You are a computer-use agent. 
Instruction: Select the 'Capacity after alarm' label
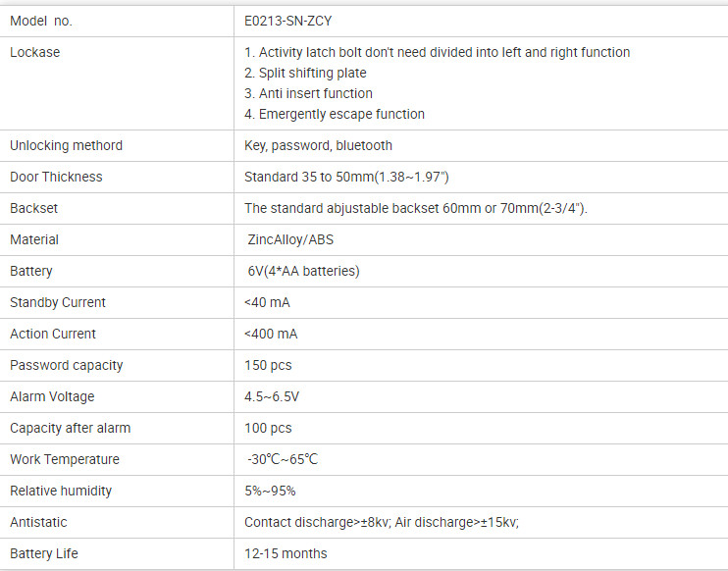pos(71,428)
